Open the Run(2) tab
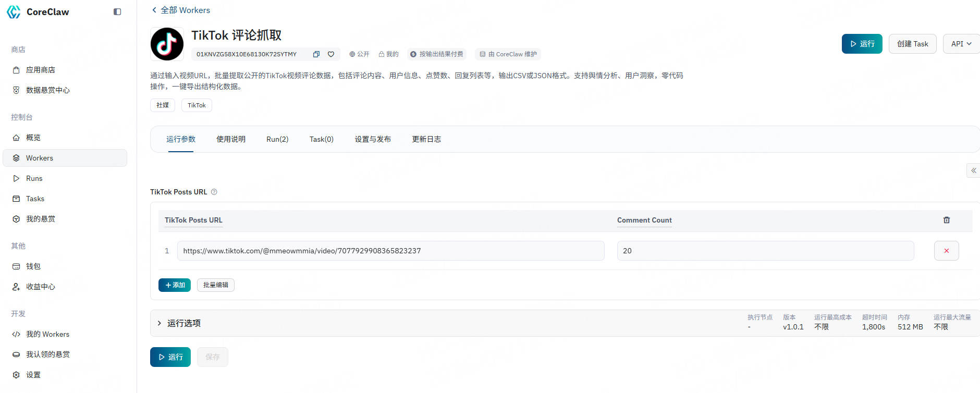 277,139
